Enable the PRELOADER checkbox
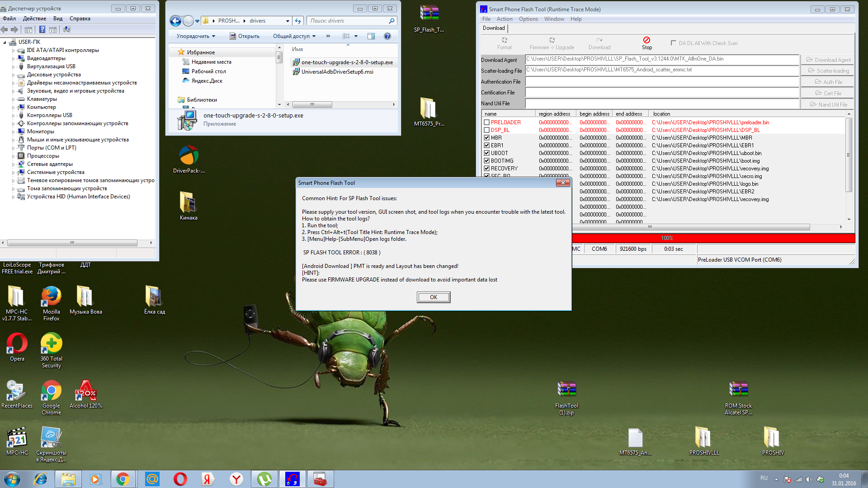 pos(486,122)
